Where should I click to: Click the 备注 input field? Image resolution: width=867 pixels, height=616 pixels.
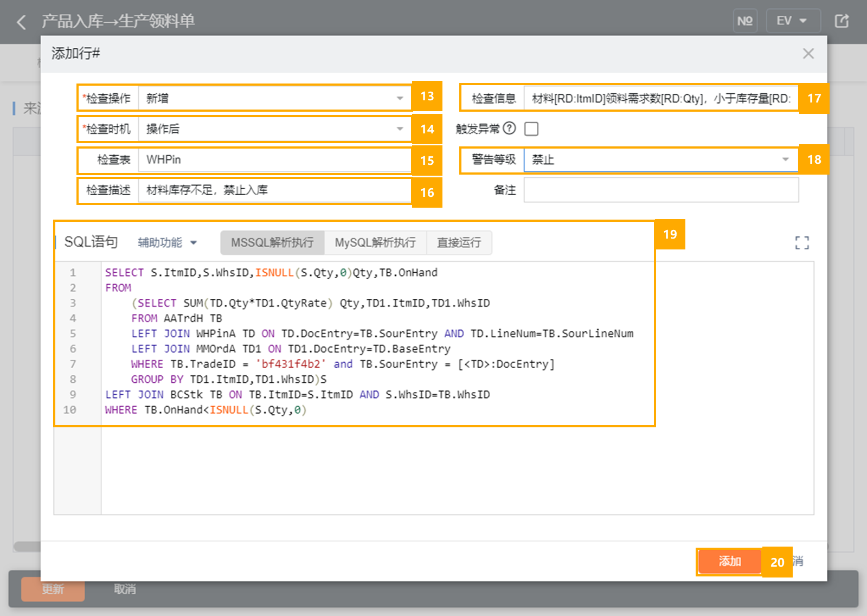pyautogui.click(x=661, y=190)
